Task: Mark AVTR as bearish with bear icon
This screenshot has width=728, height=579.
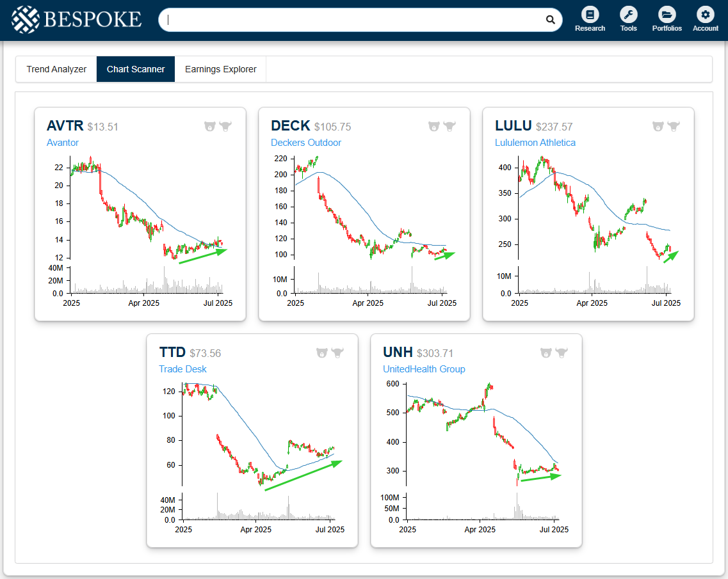Action: 210,126
